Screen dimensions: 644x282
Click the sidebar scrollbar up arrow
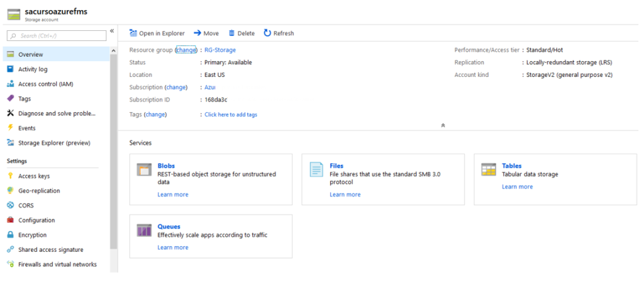pos(114,50)
